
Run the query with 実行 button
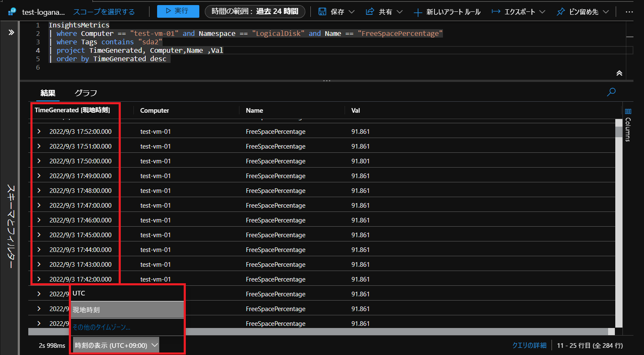click(178, 11)
